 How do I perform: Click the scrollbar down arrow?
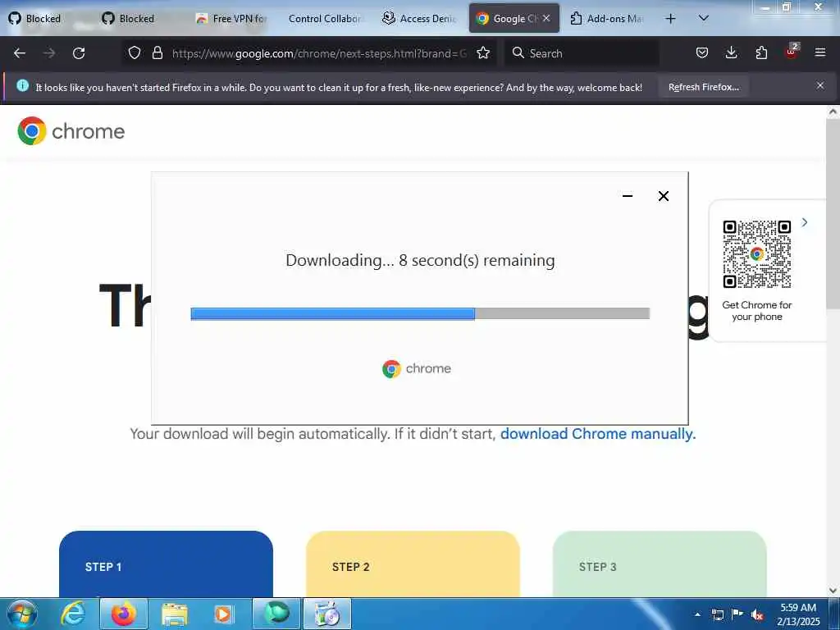pyautogui.click(x=832, y=591)
